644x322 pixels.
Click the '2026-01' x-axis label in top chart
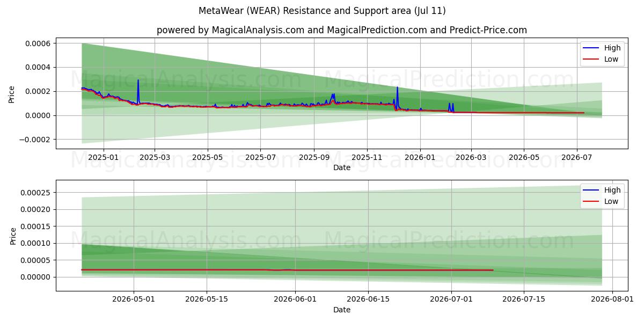pyautogui.click(x=420, y=158)
